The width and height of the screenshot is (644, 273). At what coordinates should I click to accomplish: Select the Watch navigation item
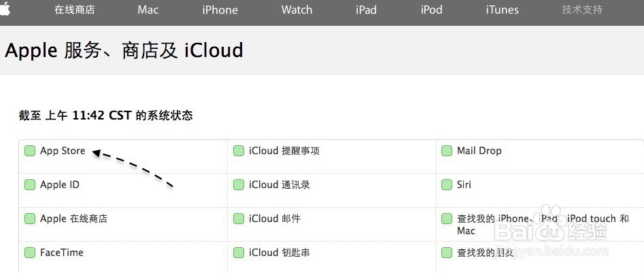(x=297, y=10)
